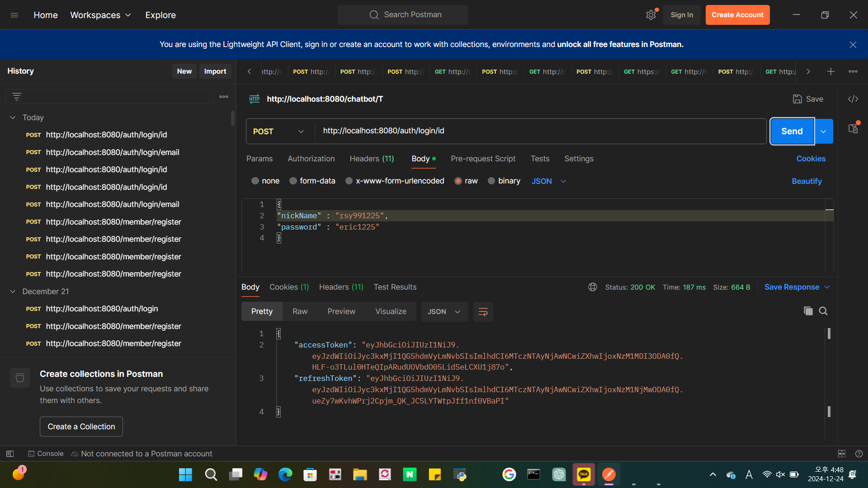Viewport: 868px width, 488px height.
Task: Save the current request
Action: (x=808, y=99)
